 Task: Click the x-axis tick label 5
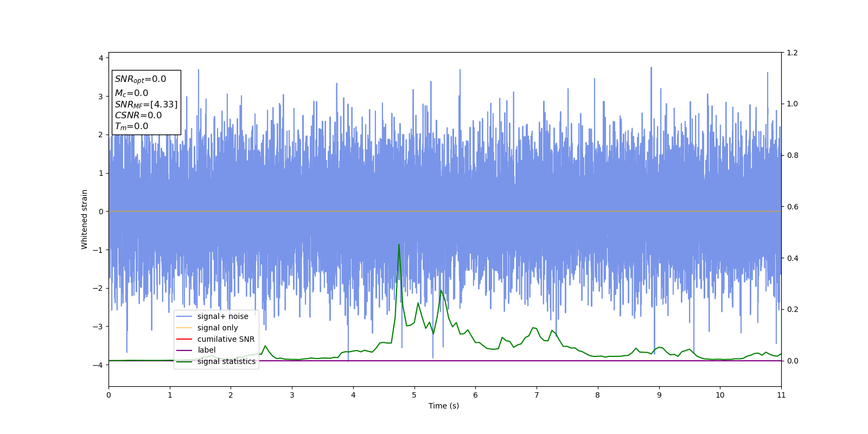414,395
